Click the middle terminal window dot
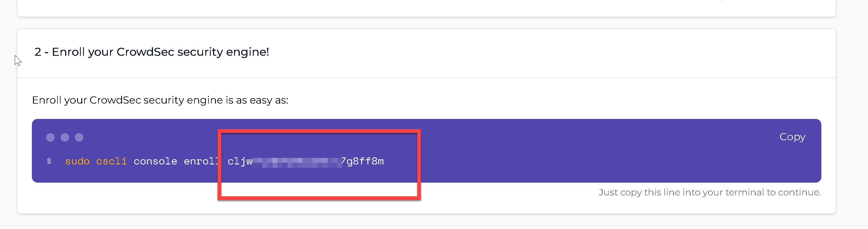868x229 pixels. click(65, 138)
